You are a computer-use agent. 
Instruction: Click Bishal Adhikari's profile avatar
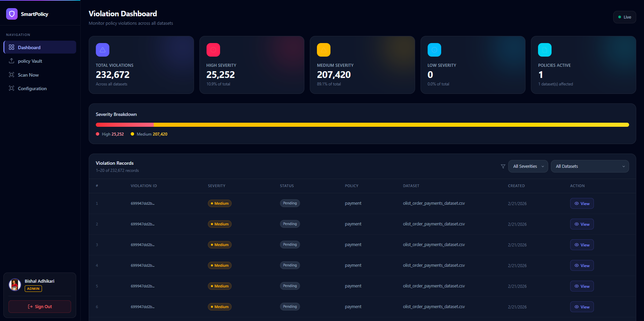[x=15, y=285]
